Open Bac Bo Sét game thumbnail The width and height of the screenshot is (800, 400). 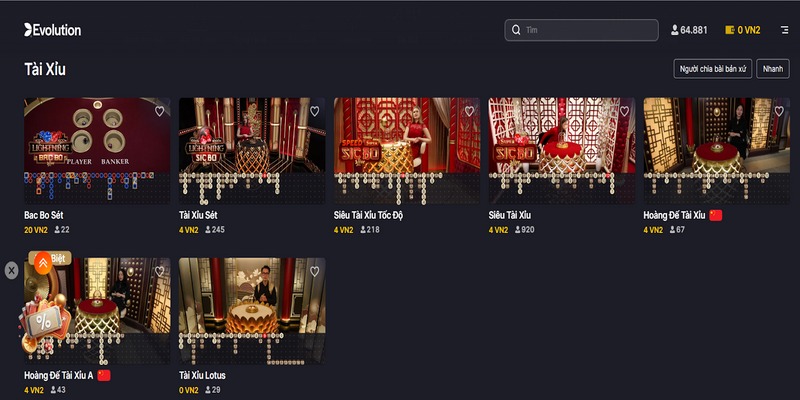click(97, 151)
